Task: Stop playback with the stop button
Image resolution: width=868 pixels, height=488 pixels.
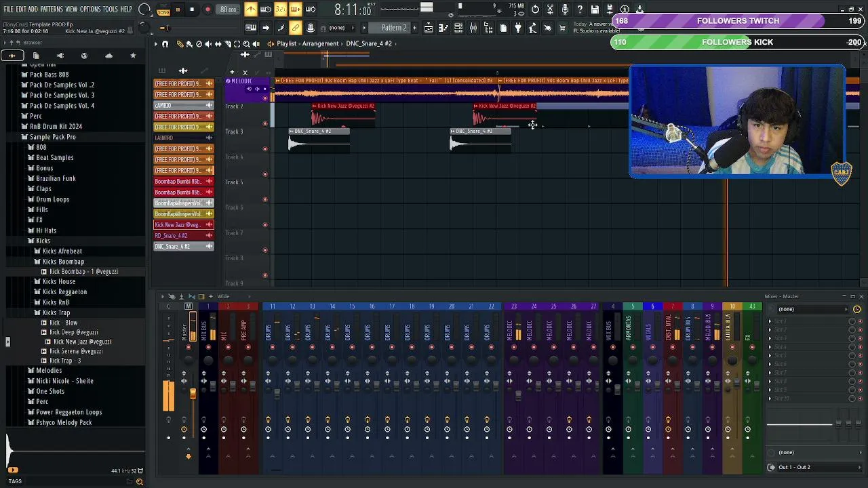Action: 192,9
